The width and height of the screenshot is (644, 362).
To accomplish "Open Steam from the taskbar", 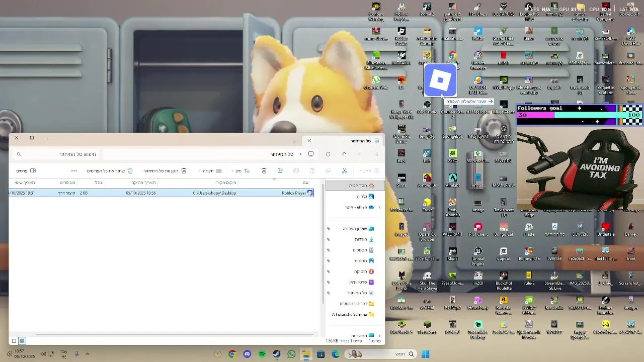I will pos(277,354).
